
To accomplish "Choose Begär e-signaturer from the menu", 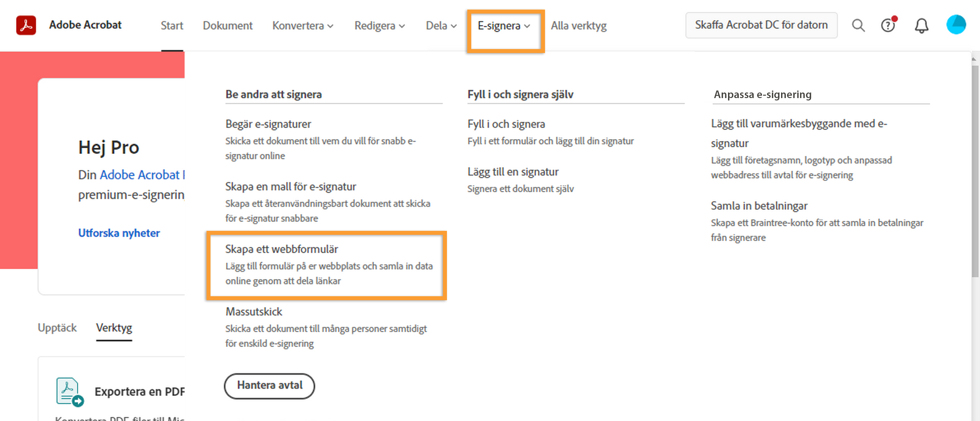I will 268,124.
